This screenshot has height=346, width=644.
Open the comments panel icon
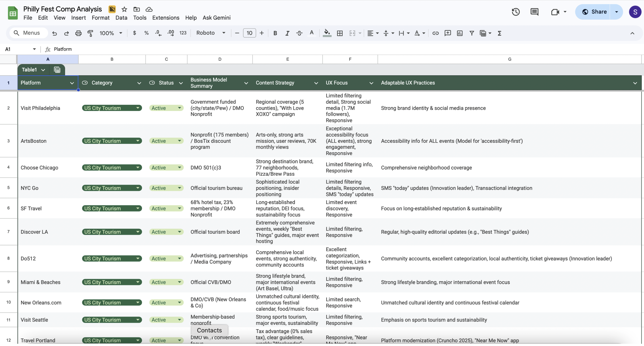coord(534,12)
